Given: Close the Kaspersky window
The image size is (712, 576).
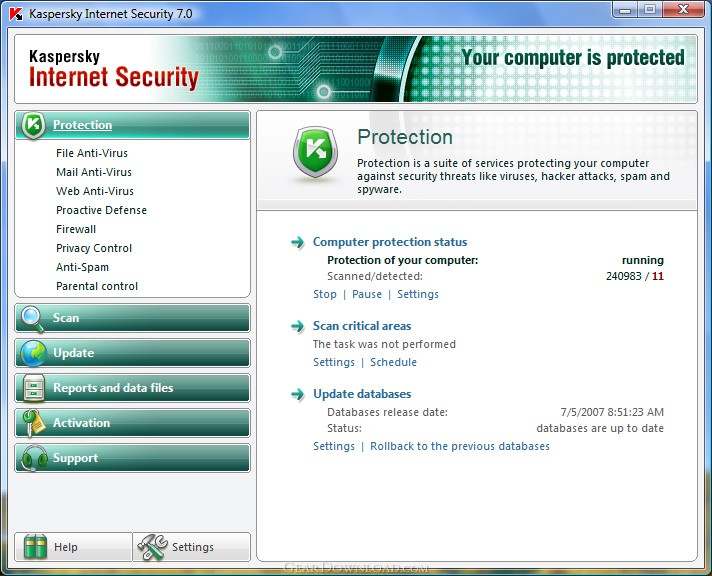Looking at the screenshot, I should 683,10.
